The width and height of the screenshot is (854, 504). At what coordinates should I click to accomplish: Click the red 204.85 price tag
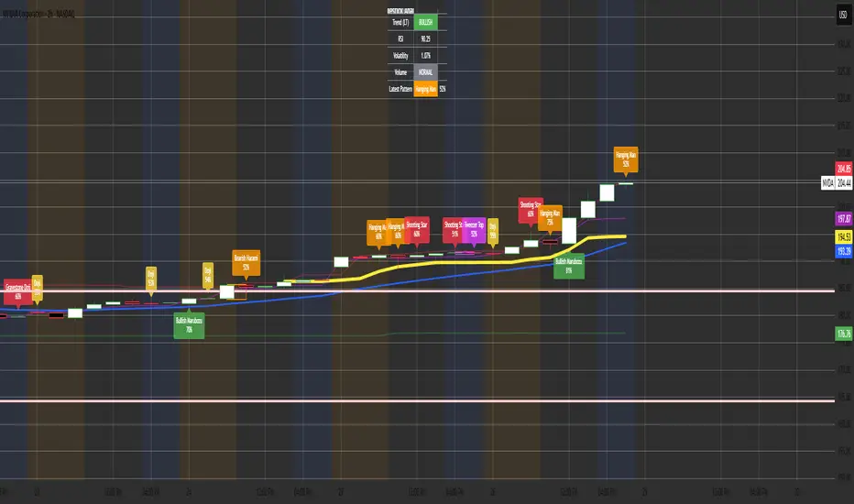tap(844, 169)
